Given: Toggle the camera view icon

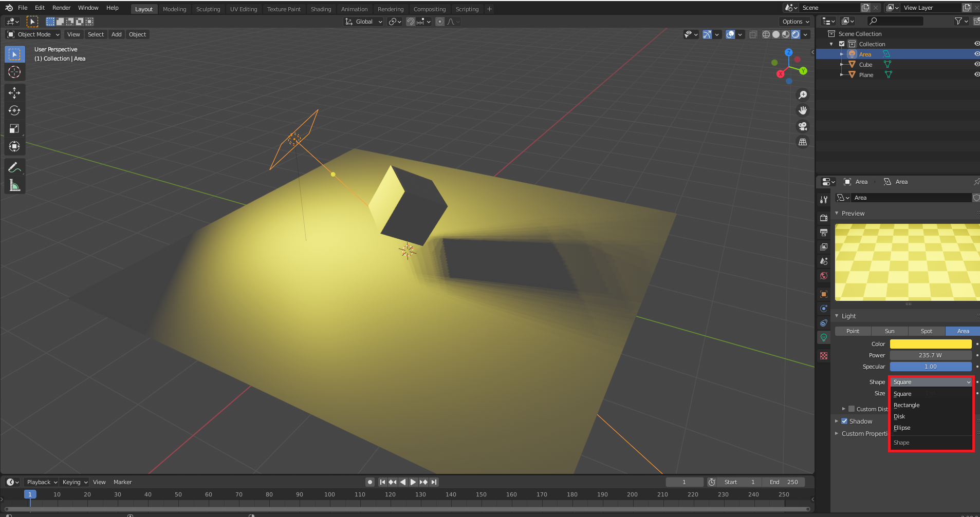Looking at the screenshot, I should tap(802, 126).
